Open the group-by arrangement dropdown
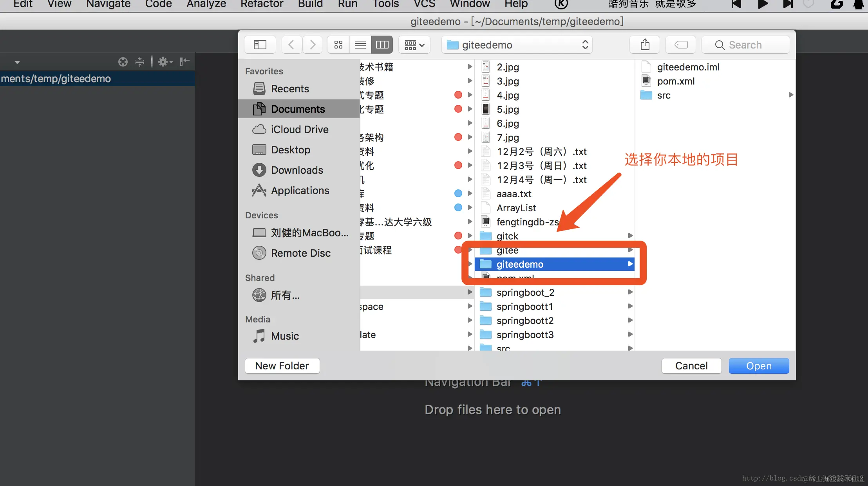Screen dimensions: 868x486 (414, 45)
